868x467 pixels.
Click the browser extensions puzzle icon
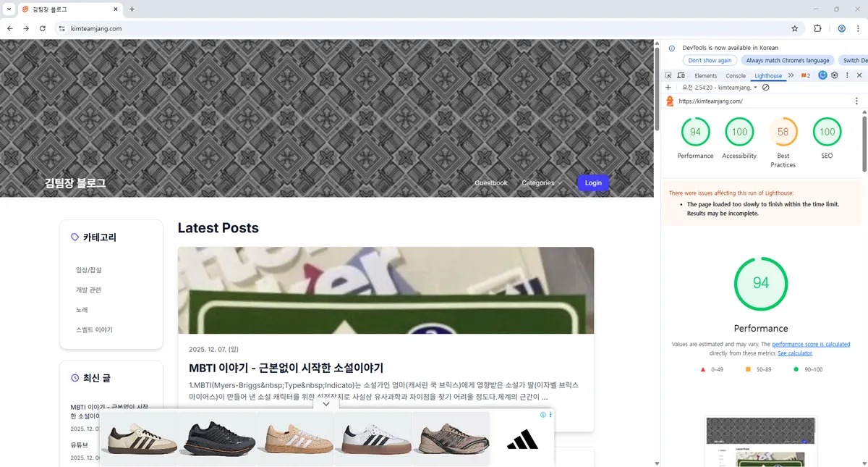point(817,28)
